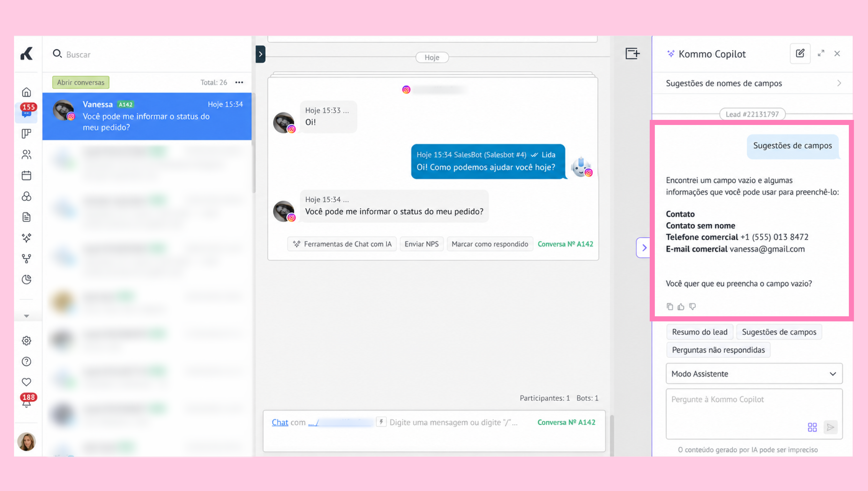Expand the sidebar's hidden items arrow

26,316
